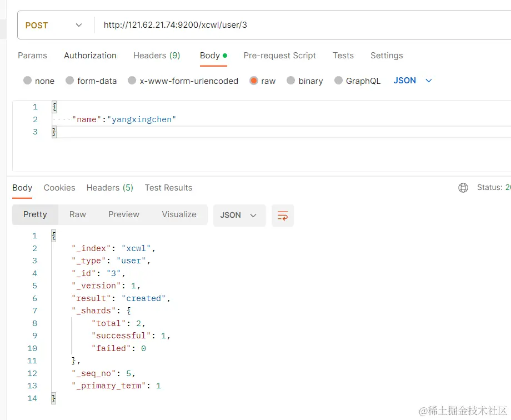
Task: Open the response JSON format dropdown
Action: point(239,215)
